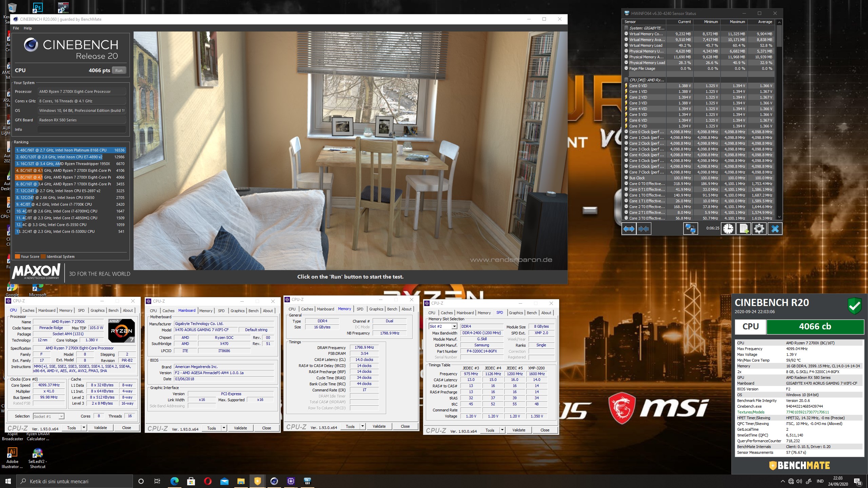The image size is (868, 488).
Task: Open Cortana circle icon on taskbar
Action: point(141,481)
